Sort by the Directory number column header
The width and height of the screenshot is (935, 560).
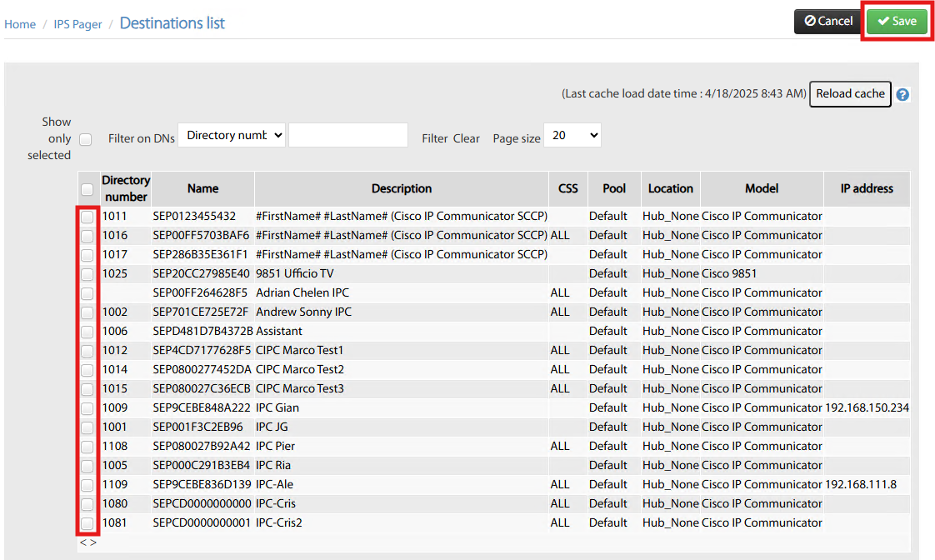pos(126,188)
